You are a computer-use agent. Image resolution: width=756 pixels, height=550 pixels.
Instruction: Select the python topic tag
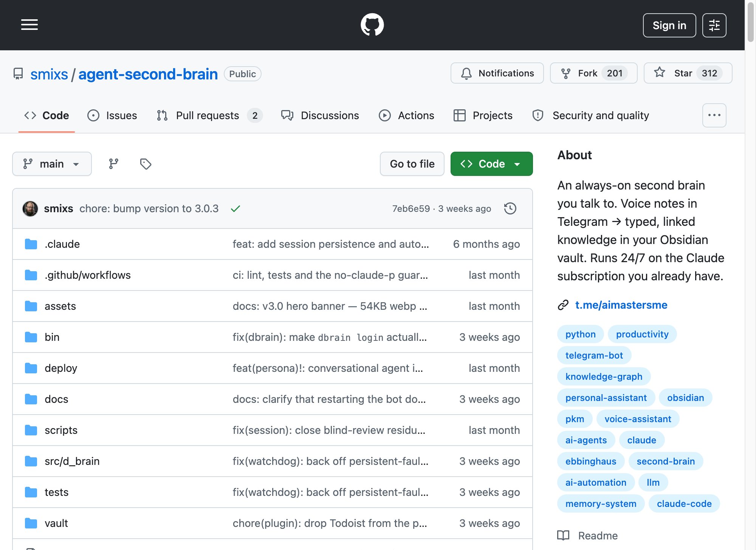click(x=580, y=334)
